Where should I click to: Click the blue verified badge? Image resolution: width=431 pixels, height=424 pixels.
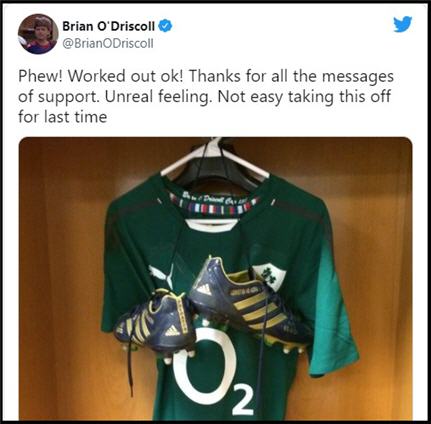tap(165, 26)
